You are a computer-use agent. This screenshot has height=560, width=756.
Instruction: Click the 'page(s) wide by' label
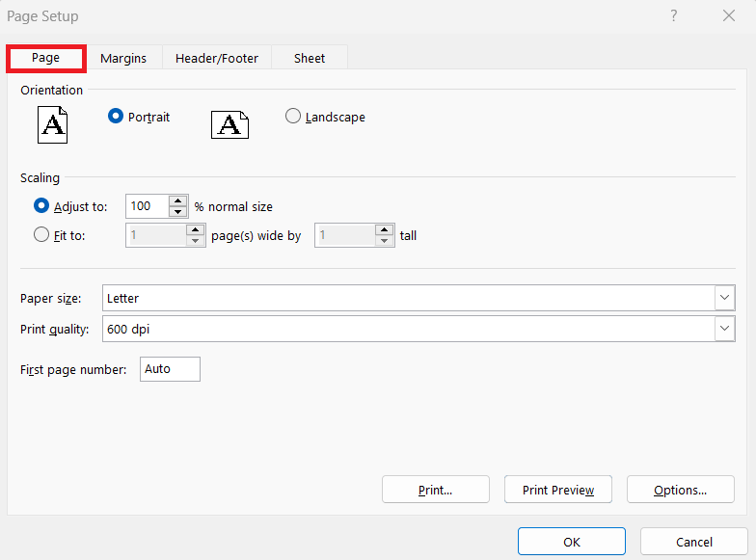tap(256, 235)
